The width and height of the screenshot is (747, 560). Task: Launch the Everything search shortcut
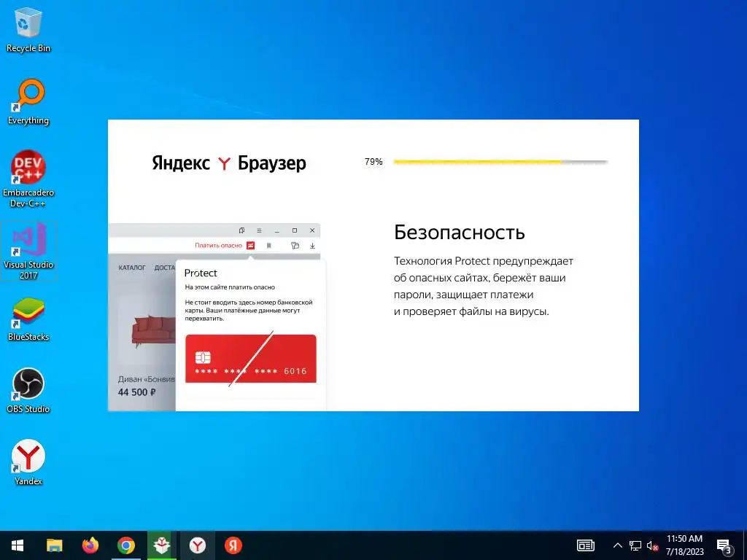28,102
